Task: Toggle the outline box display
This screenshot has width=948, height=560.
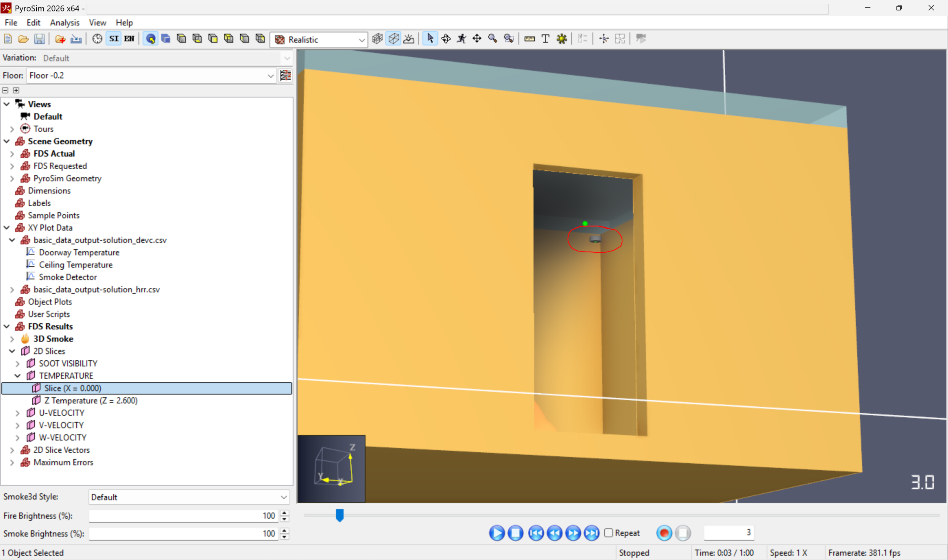Action: coord(394,39)
